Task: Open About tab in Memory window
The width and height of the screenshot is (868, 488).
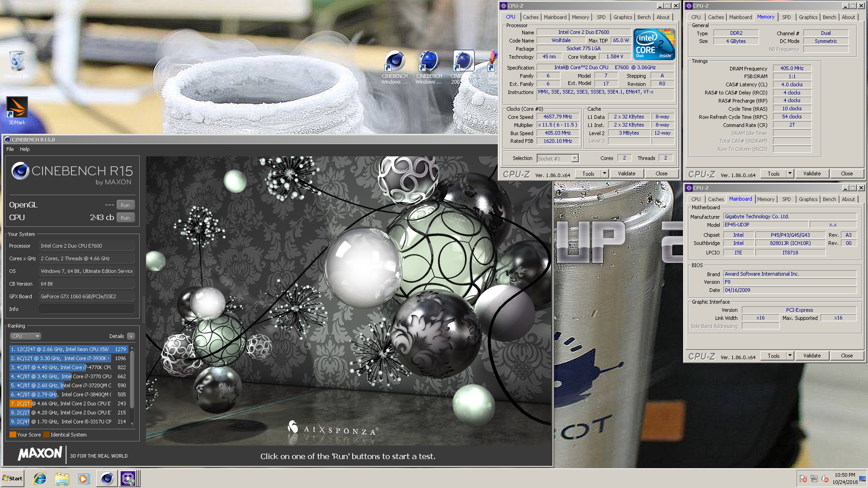Action: point(849,17)
